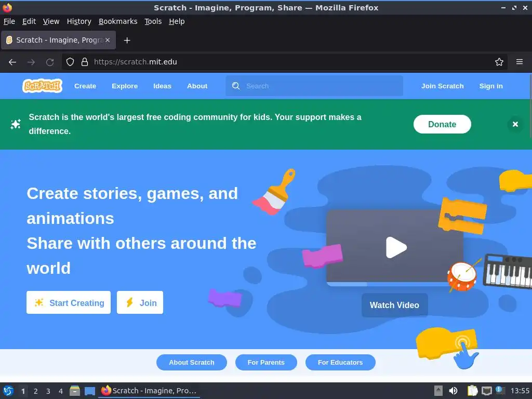Switch to workspace 4
This screenshot has width=532, height=399.
[61, 391]
